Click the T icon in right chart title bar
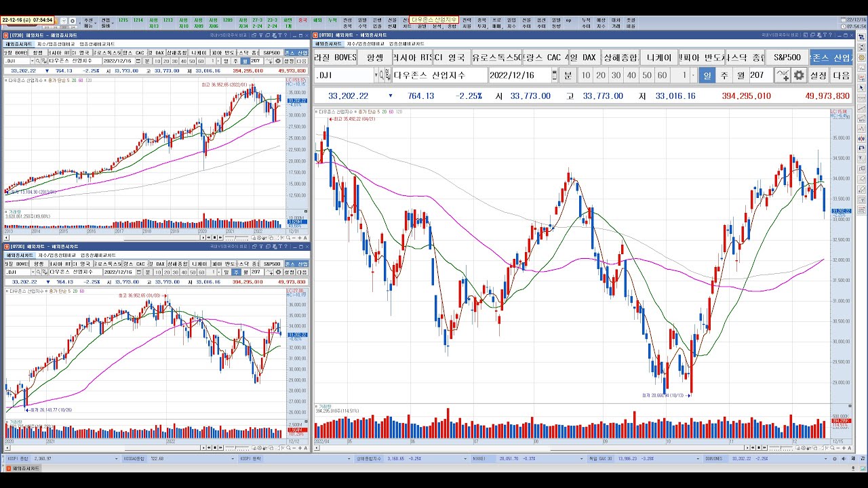Viewport: 868px width, 488px height. (x=825, y=35)
